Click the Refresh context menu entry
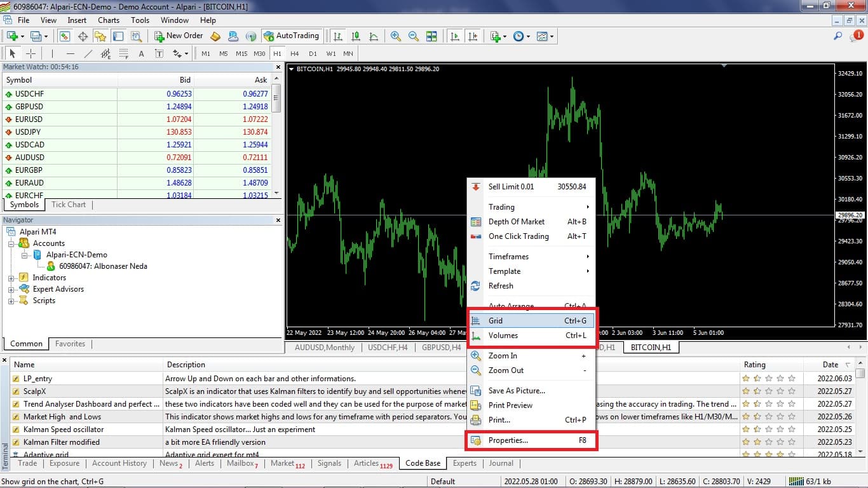This screenshot has width=868, height=488. 531,286
